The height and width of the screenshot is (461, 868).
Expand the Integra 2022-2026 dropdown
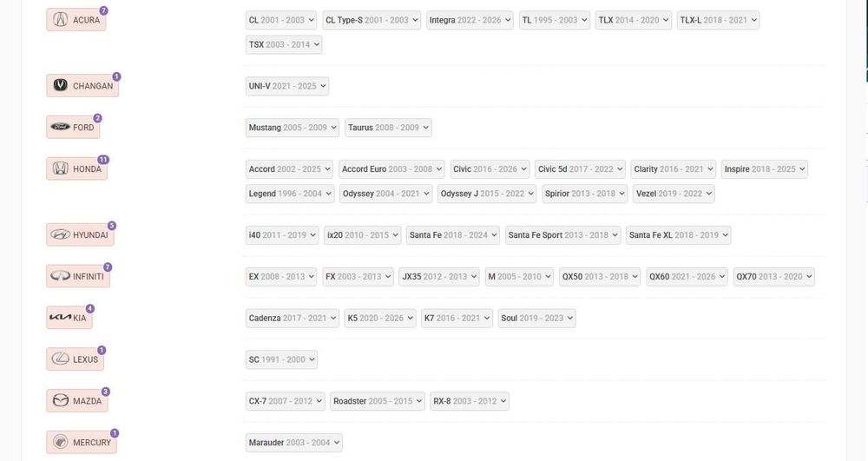(x=470, y=20)
